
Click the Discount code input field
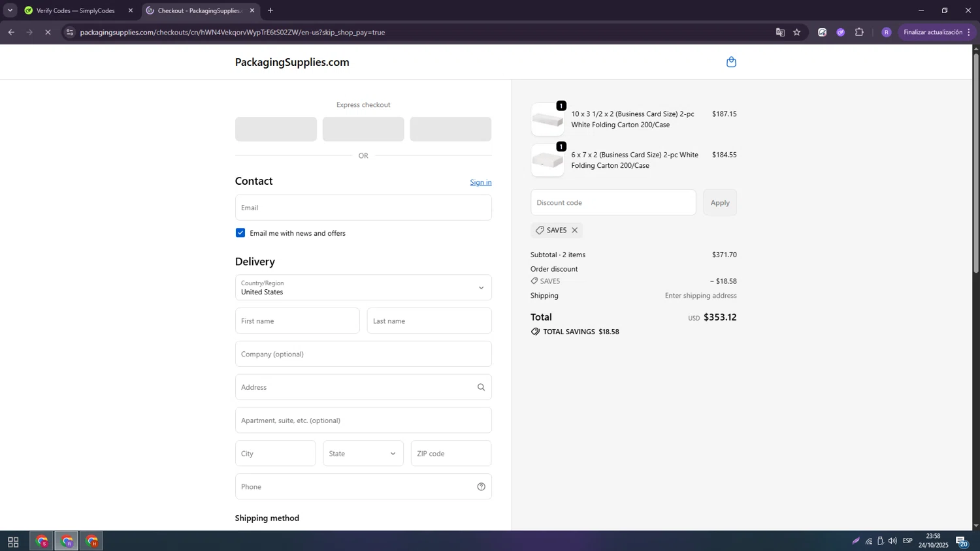(613, 202)
